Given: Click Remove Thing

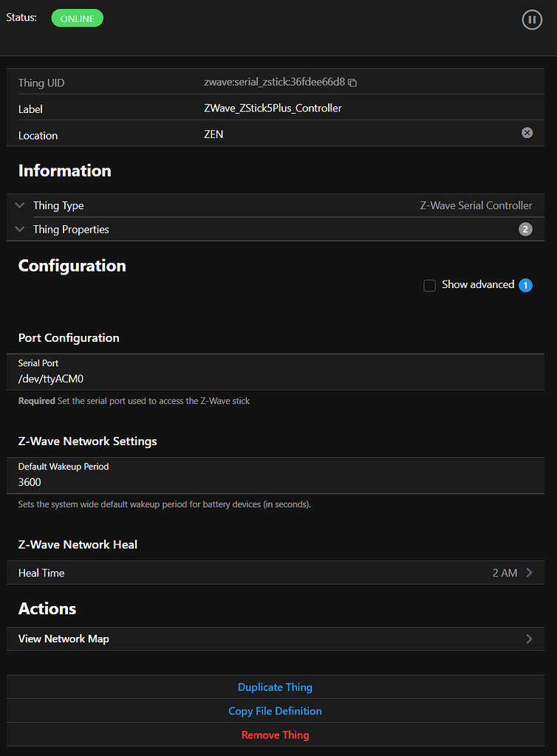Looking at the screenshot, I should pos(275,735).
